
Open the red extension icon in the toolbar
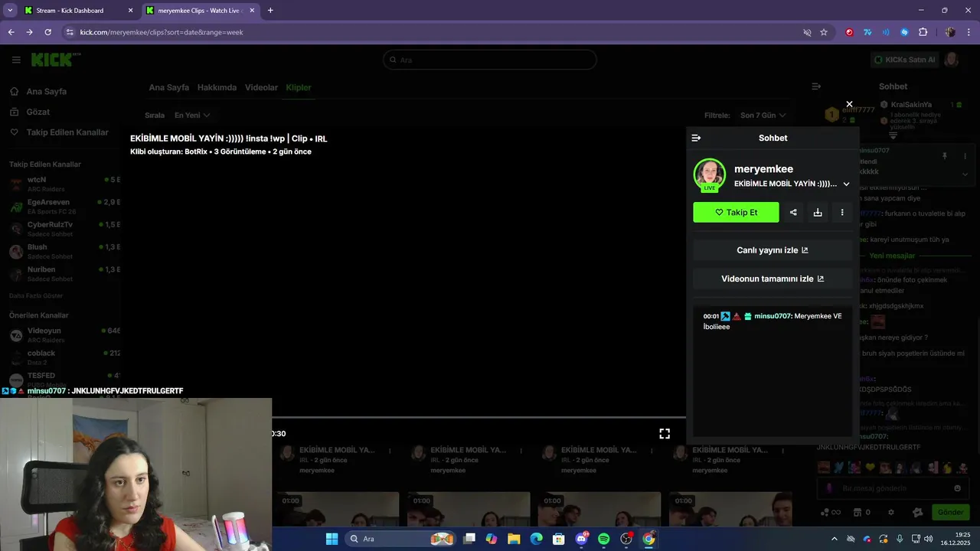pyautogui.click(x=849, y=32)
